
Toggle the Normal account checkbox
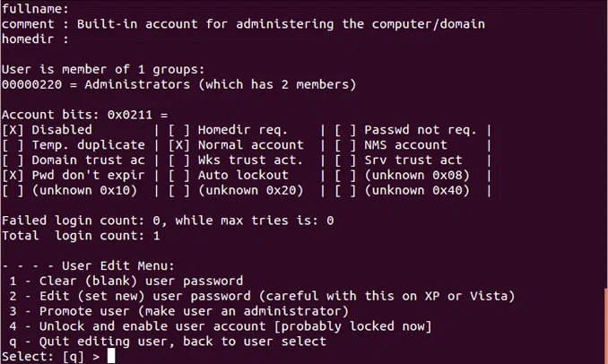[179, 145]
